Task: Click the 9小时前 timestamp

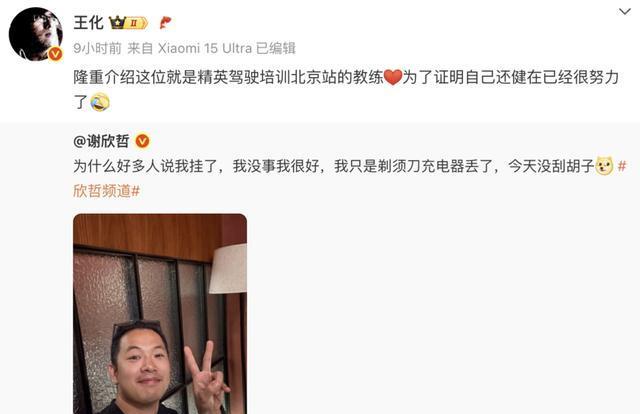Action: pyautogui.click(x=98, y=48)
